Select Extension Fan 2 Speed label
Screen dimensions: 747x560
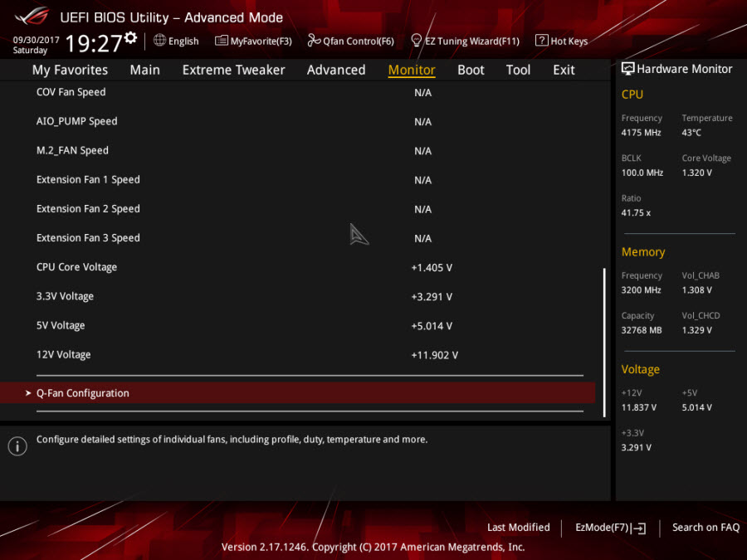[x=88, y=208]
